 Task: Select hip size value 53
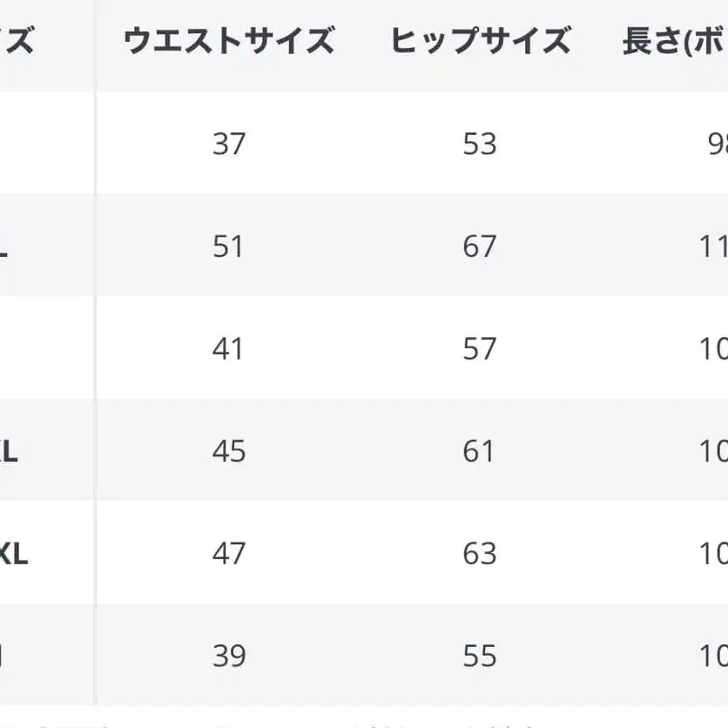click(x=480, y=144)
